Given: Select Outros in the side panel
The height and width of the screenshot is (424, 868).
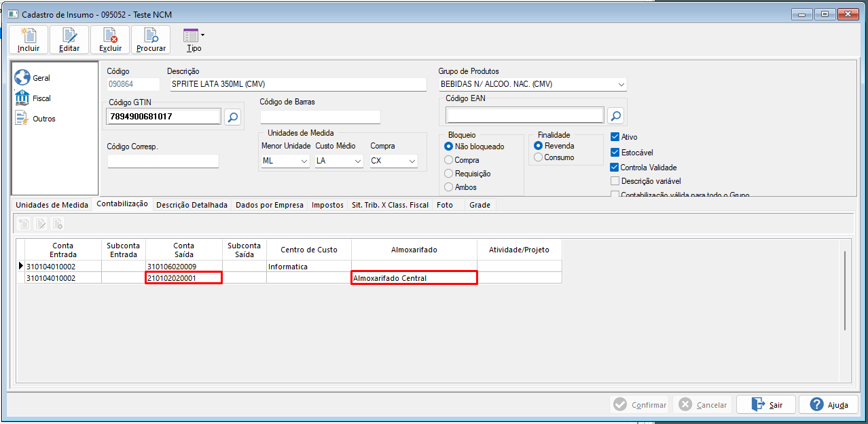Looking at the screenshot, I should pos(35,119).
